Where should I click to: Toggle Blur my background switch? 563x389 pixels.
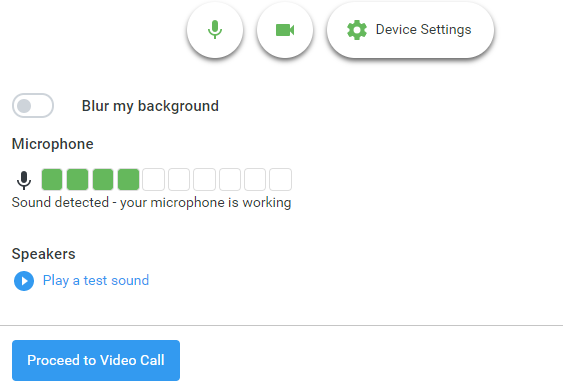(x=33, y=106)
